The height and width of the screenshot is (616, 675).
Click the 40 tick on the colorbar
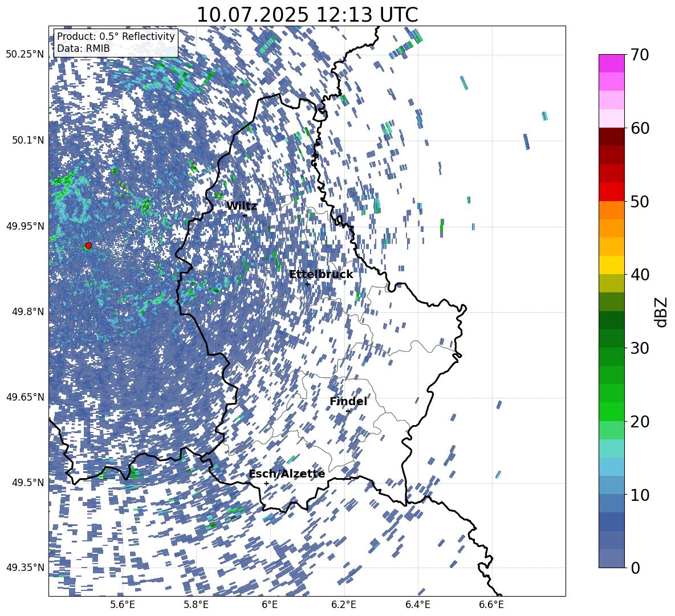pos(640,275)
